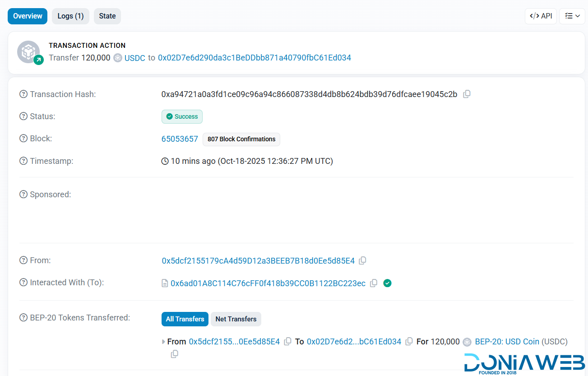Click the help icon next to Sponsored
The height and width of the screenshot is (376, 588).
tap(23, 195)
